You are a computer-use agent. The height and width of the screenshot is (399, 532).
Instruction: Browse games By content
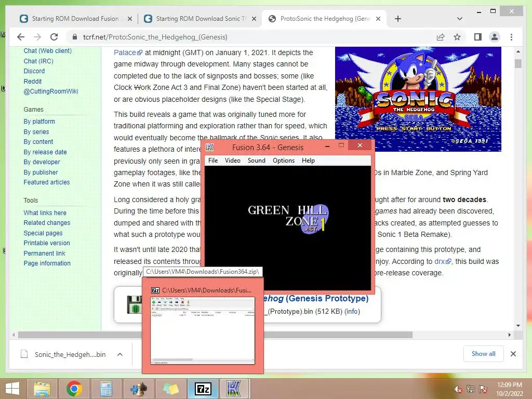[38, 142]
